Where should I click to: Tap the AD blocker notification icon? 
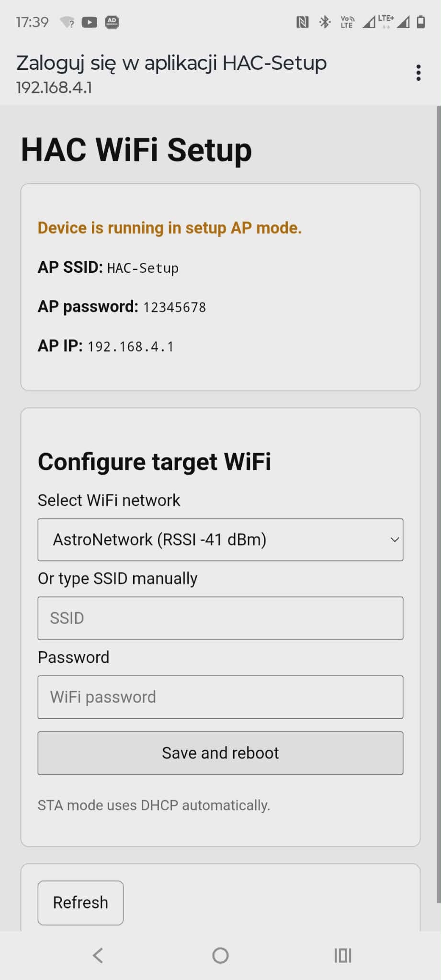click(x=112, y=22)
